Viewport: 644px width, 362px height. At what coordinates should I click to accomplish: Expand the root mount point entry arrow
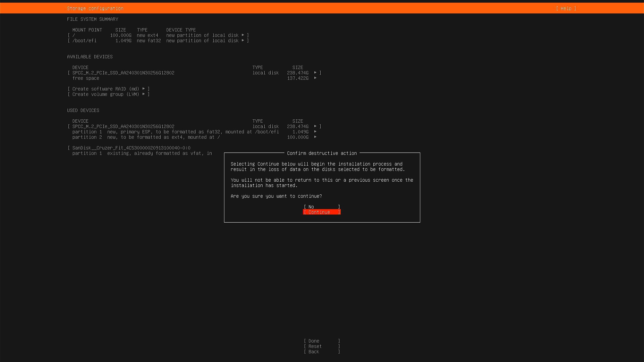pos(243,35)
